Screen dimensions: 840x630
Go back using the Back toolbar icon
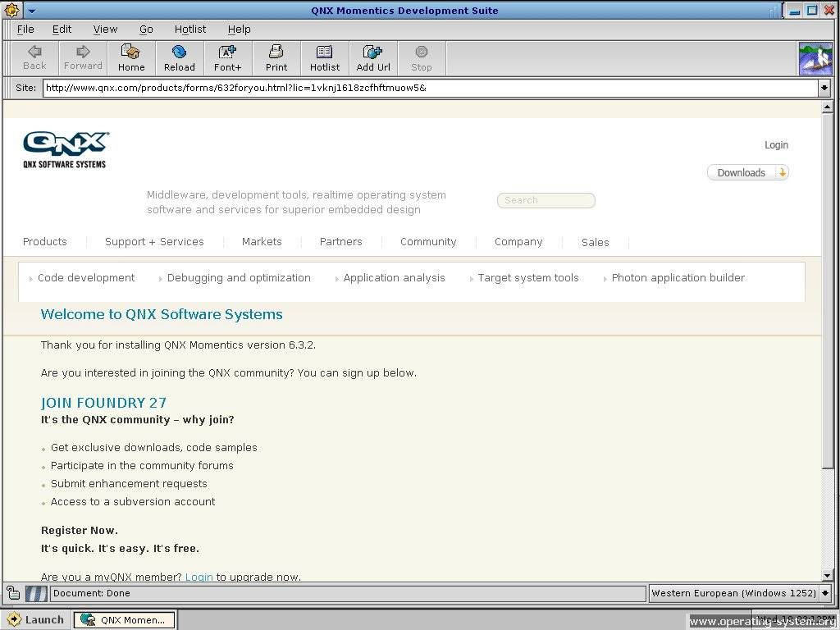[34, 58]
